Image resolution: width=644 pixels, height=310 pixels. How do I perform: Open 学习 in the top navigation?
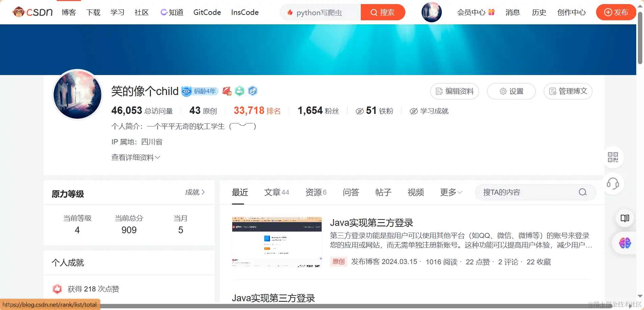pos(117,13)
